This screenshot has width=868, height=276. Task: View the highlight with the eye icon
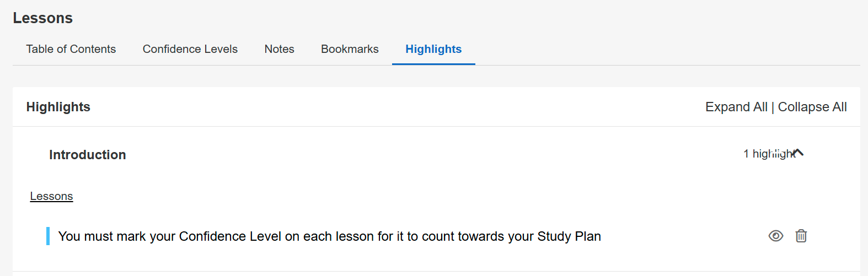click(775, 236)
